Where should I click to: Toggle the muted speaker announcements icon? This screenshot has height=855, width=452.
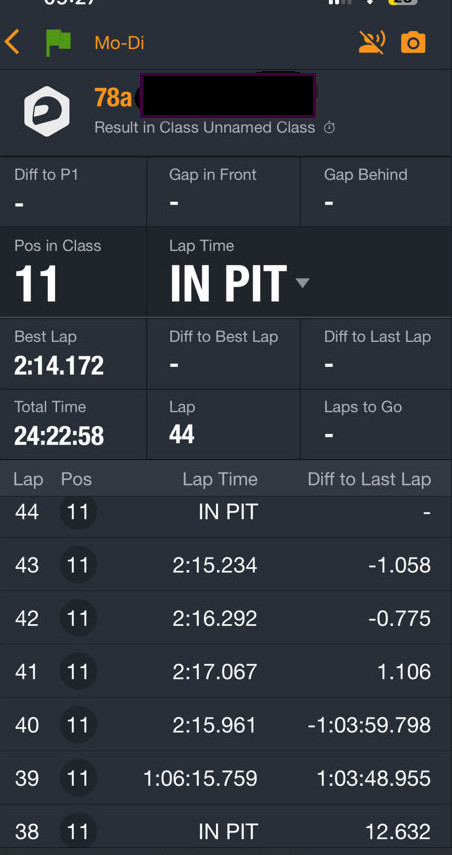[x=372, y=42]
